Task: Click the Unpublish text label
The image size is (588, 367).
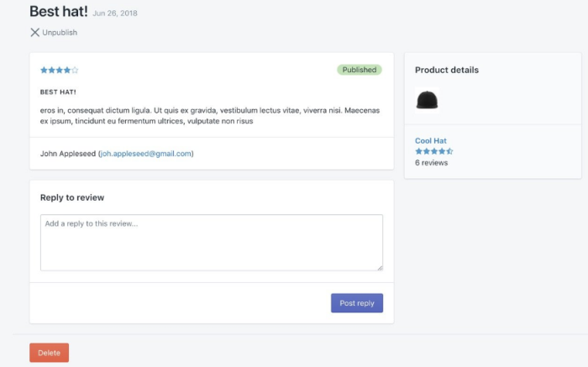Action: tap(60, 33)
